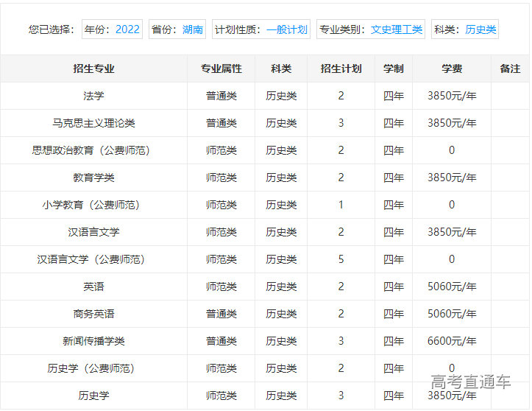This screenshot has width=532, height=411.
Task: Select the 法学 major row
Action: click(x=93, y=96)
